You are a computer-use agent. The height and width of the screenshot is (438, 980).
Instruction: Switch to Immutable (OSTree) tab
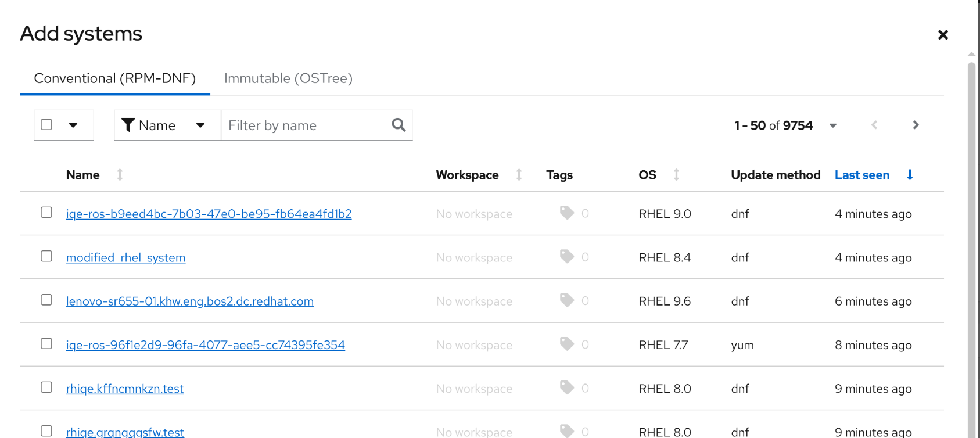(x=288, y=78)
